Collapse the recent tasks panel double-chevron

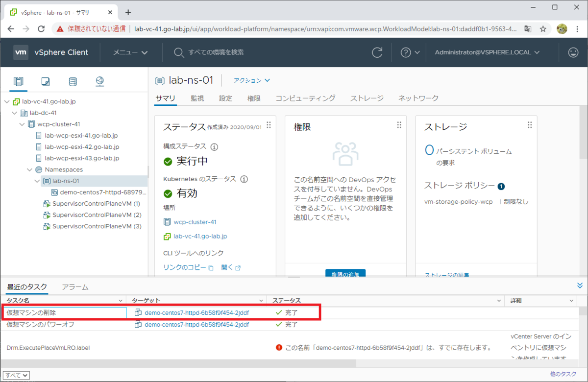pyautogui.click(x=580, y=286)
